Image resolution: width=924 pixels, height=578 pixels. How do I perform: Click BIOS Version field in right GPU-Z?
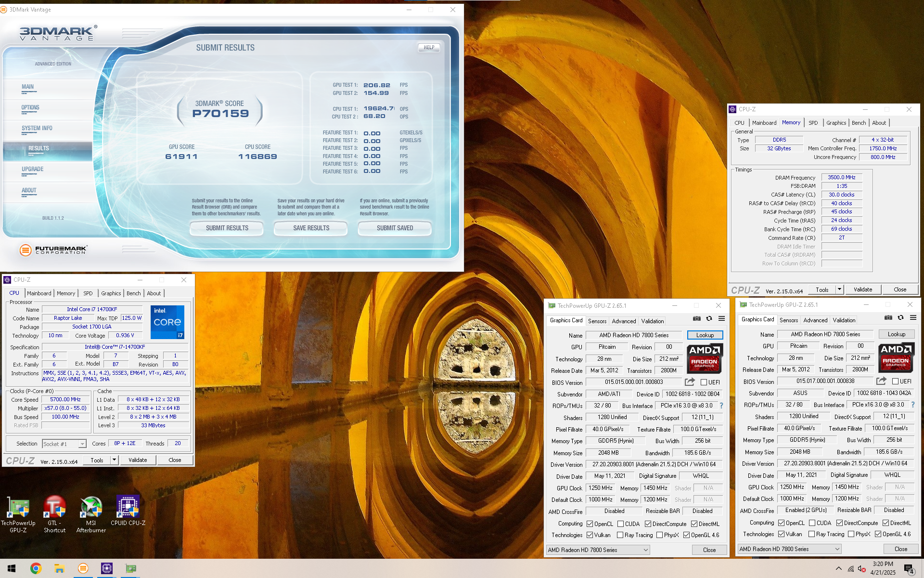tap(825, 381)
